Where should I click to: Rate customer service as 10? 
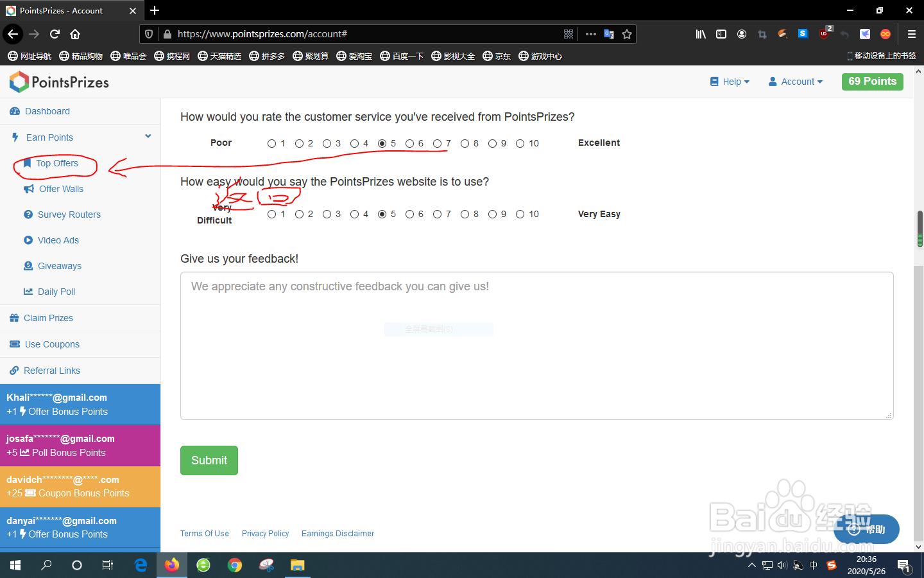(x=520, y=143)
